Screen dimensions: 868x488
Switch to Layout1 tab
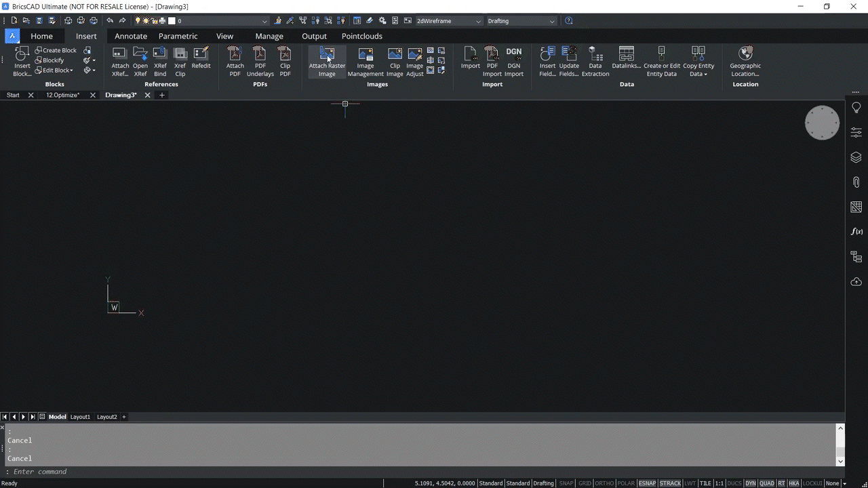click(x=80, y=417)
